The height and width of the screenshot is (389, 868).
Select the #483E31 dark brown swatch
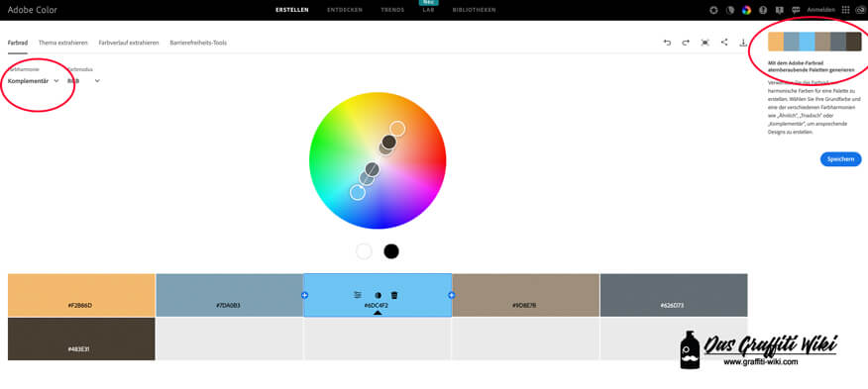click(x=81, y=339)
